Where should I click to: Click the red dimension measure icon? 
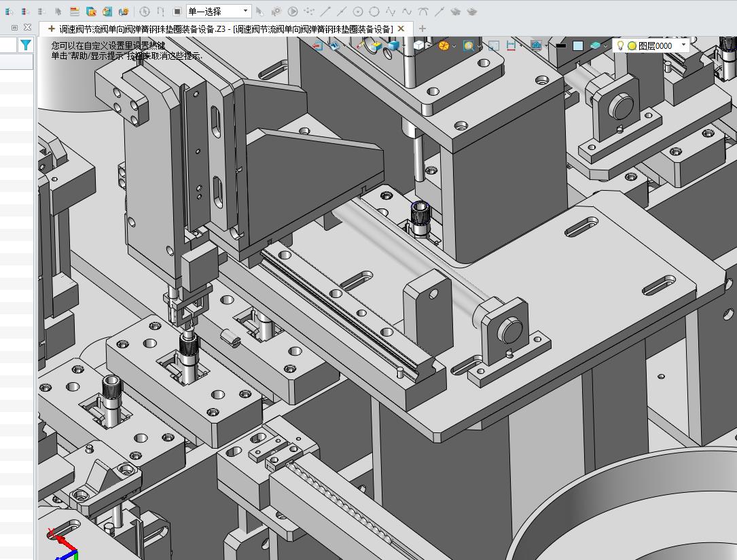[511, 45]
